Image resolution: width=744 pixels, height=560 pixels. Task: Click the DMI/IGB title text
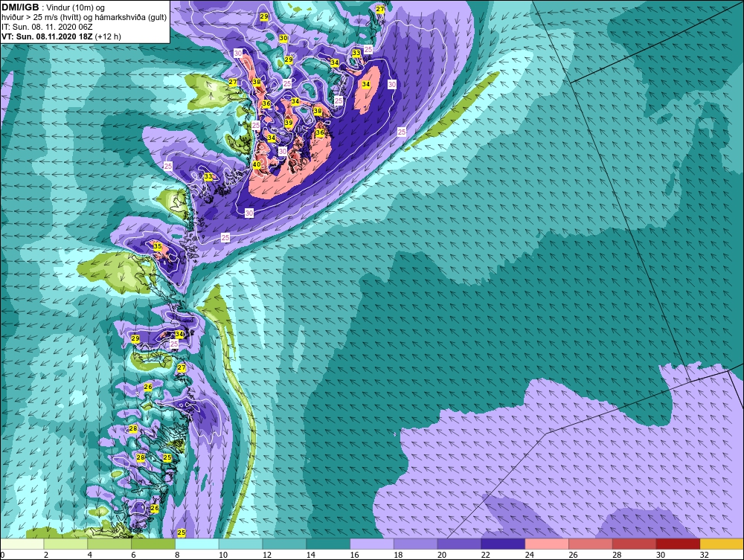[20, 7]
